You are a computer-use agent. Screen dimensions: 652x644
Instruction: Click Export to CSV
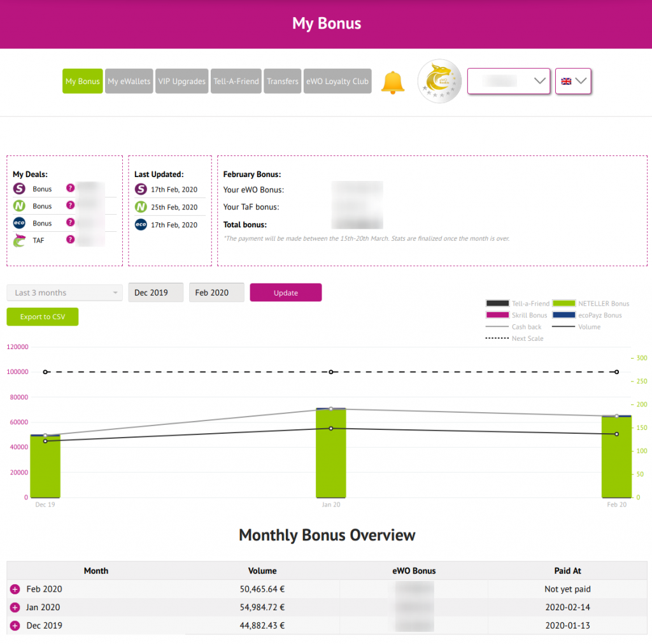(x=42, y=317)
